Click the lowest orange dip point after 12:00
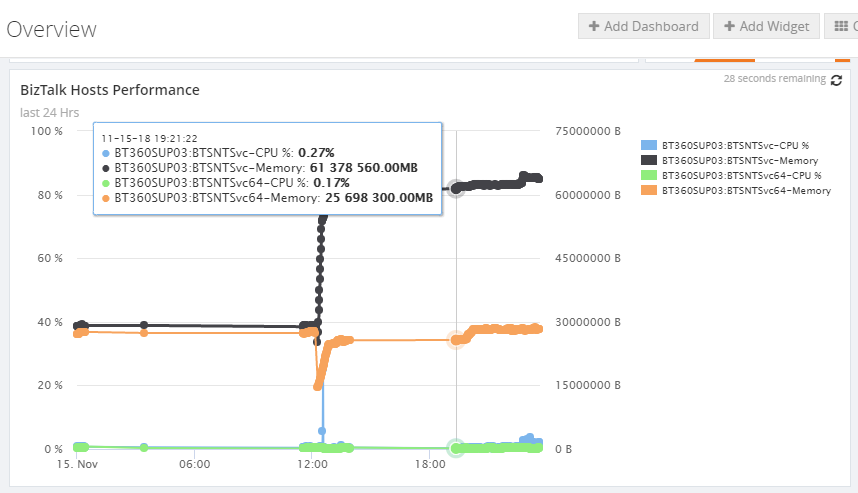858x493 pixels. (318, 386)
